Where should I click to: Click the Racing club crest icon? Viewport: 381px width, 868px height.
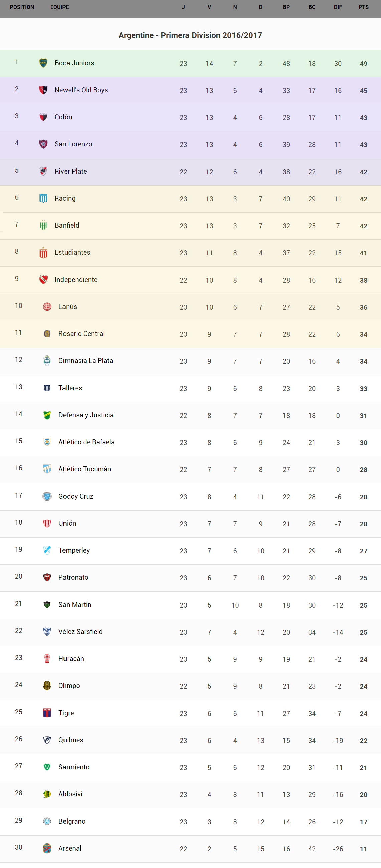coord(43,198)
